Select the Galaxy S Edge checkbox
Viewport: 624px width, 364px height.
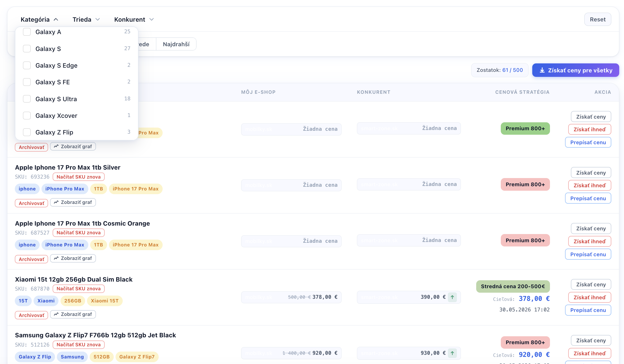[x=27, y=65]
